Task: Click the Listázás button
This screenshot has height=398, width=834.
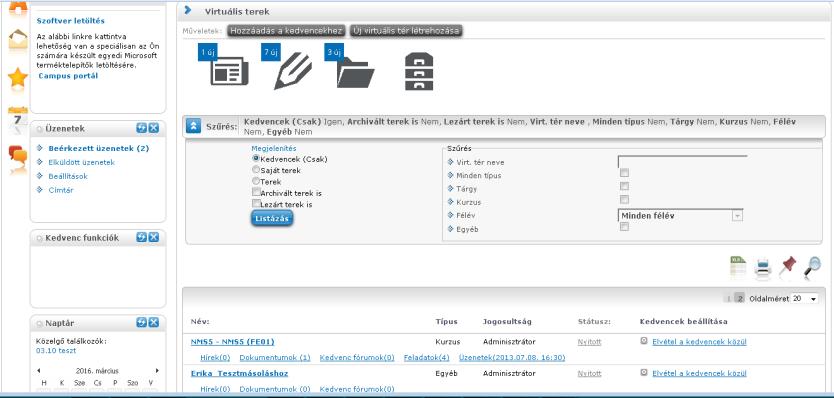Action: tap(272, 218)
